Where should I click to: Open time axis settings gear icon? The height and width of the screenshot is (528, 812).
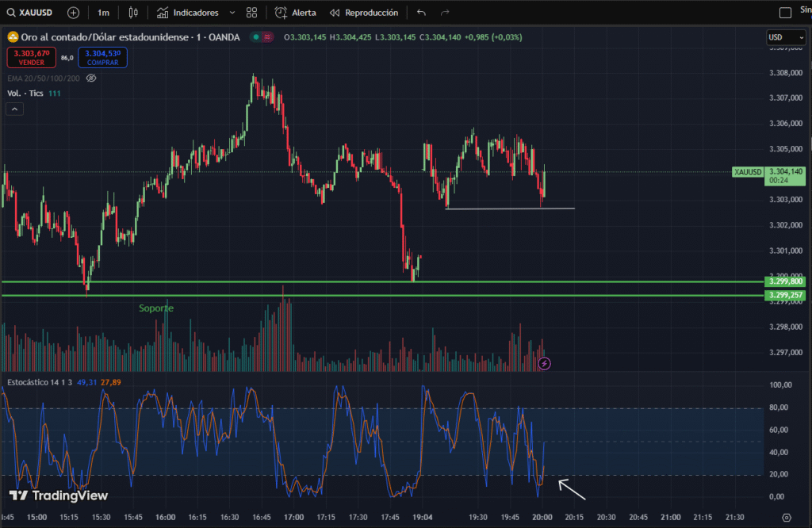(786, 517)
